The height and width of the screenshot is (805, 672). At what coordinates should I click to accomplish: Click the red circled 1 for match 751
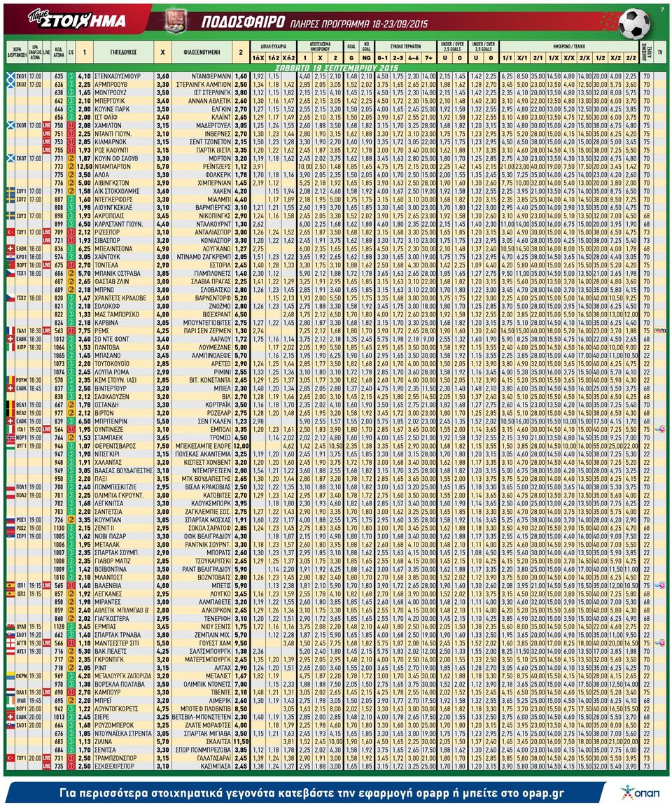point(71,134)
